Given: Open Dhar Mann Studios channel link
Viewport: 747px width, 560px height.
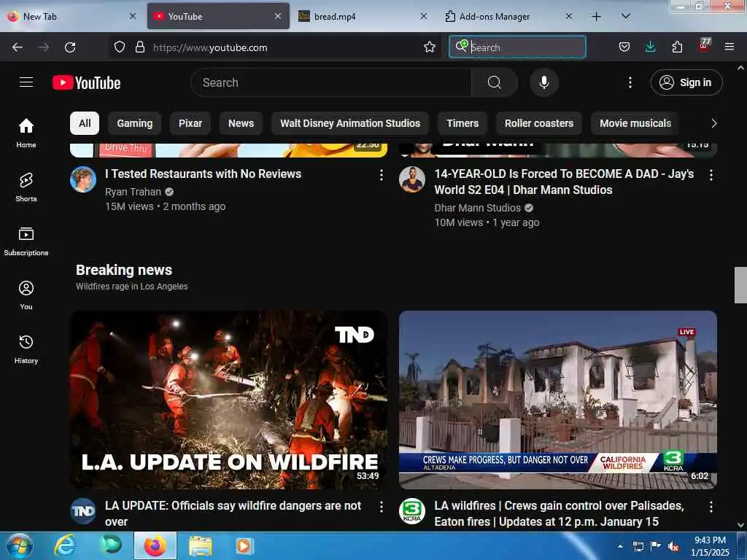Looking at the screenshot, I should pyautogui.click(x=477, y=208).
